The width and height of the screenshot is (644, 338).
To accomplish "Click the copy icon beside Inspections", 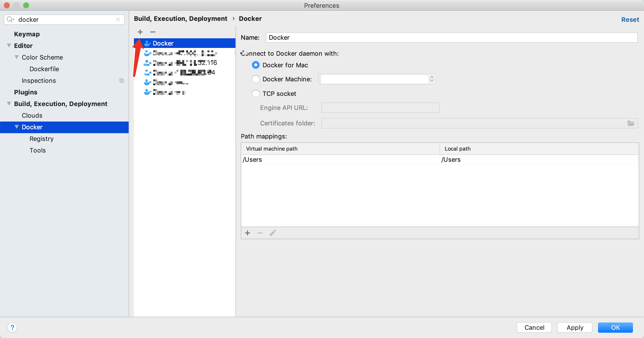I will (122, 81).
